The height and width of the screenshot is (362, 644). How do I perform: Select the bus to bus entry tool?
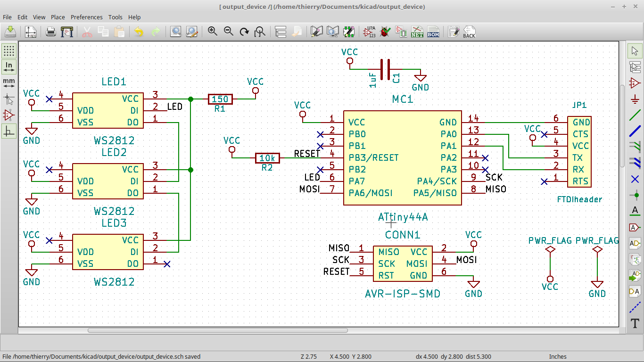click(635, 163)
